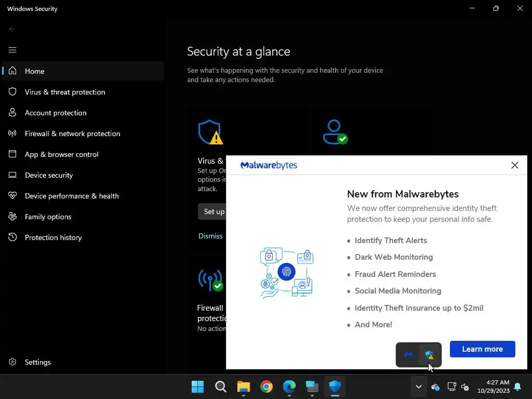The height and width of the screenshot is (399, 532).
Task: Go back using the back arrow
Action: (12, 29)
